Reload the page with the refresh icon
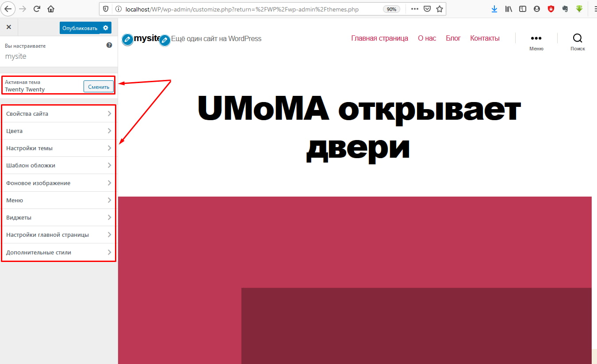597x364 pixels. (x=37, y=8)
